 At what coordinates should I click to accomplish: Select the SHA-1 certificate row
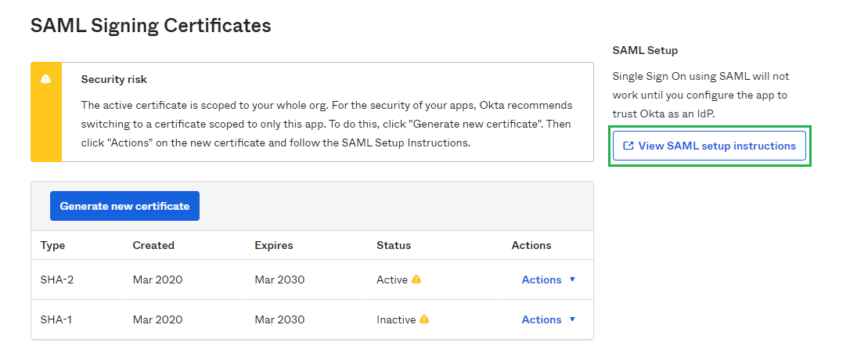312,319
